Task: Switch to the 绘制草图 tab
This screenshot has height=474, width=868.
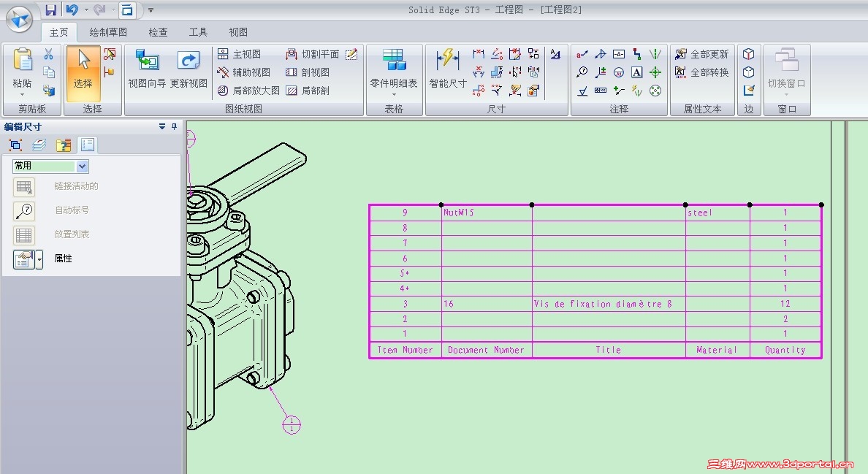Action: click(x=108, y=33)
